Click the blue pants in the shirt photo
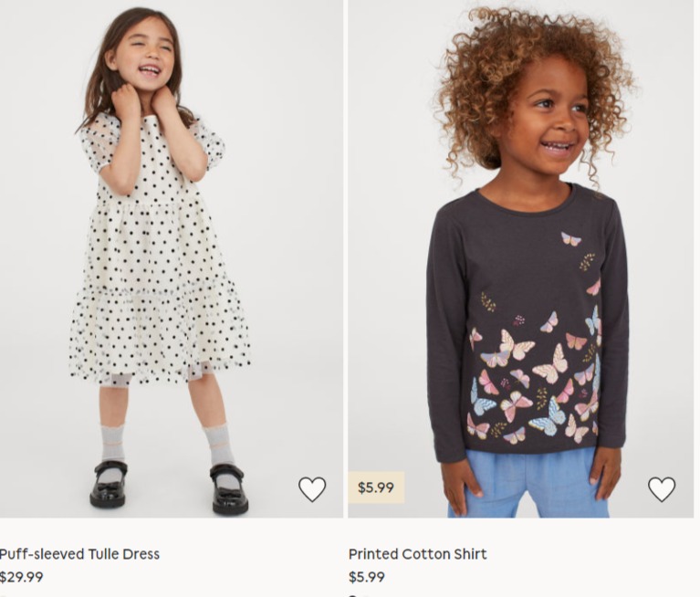Viewport: 700px width, 597px height. [x=529, y=485]
